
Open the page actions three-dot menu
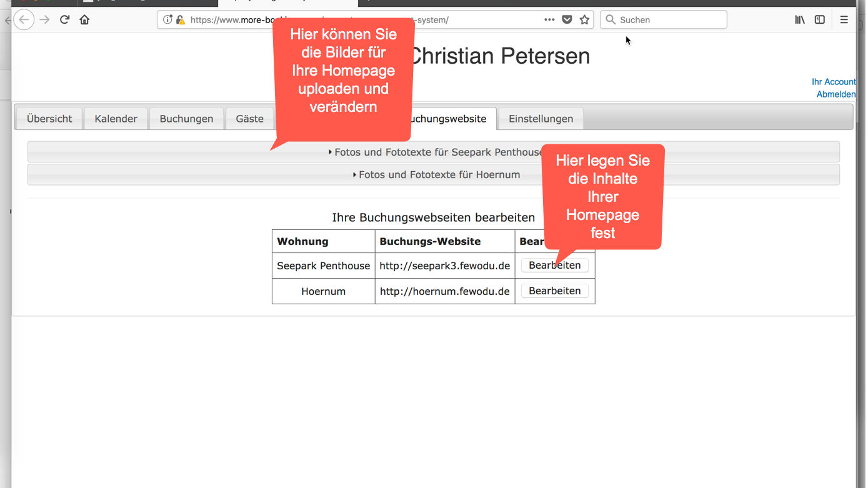[x=549, y=20]
